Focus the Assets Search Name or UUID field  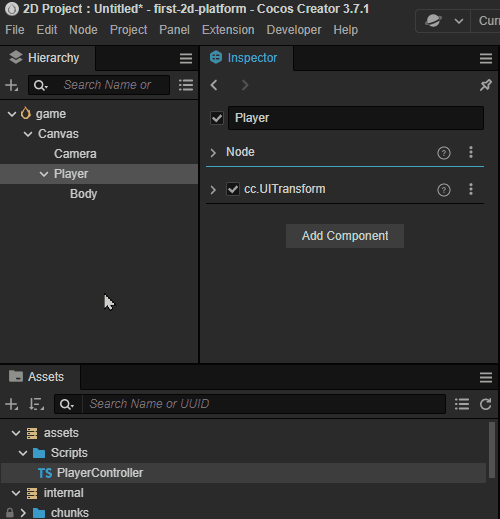click(x=264, y=404)
